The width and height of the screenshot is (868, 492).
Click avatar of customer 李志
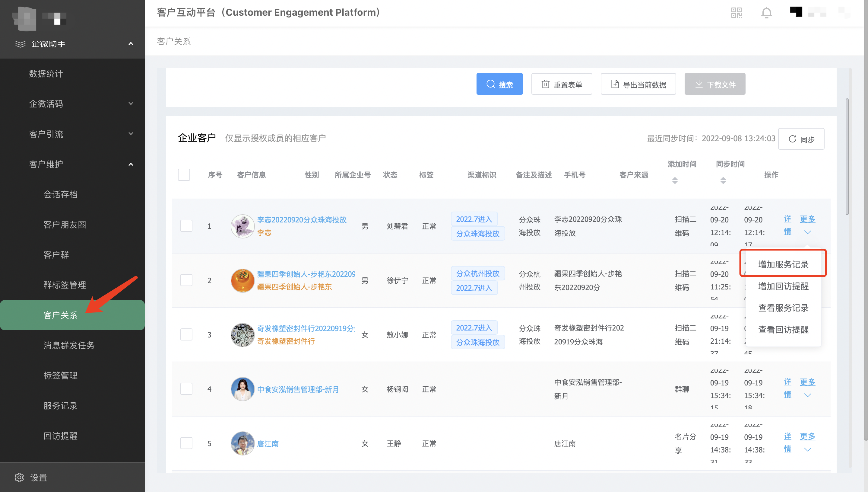(242, 226)
